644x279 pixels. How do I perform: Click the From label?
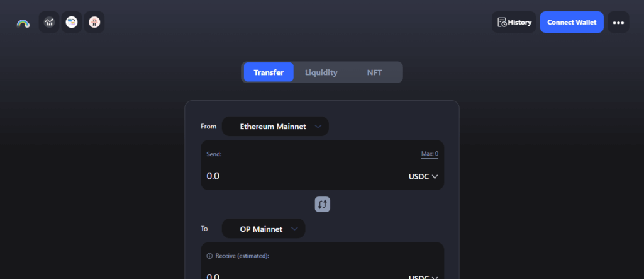click(x=208, y=127)
